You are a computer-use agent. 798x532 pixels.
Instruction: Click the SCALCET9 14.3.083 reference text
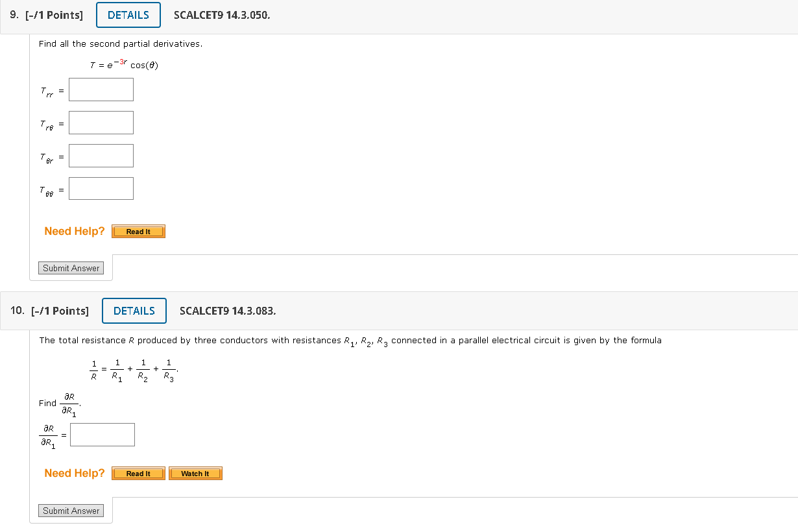[227, 311]
